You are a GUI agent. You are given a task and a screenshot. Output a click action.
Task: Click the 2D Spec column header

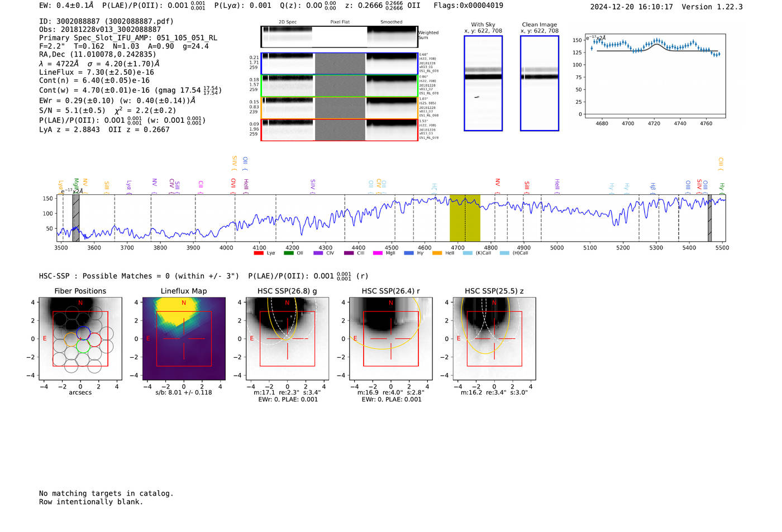[x=288, y=22]
